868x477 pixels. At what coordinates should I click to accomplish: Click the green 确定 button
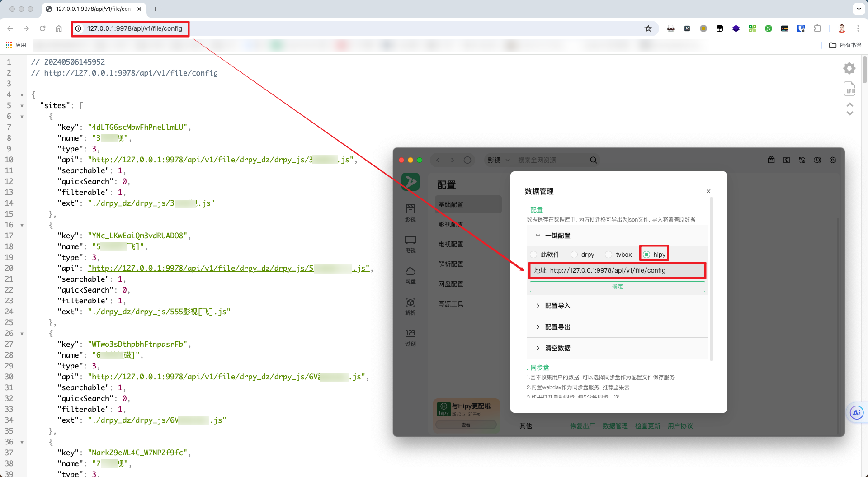617,287
